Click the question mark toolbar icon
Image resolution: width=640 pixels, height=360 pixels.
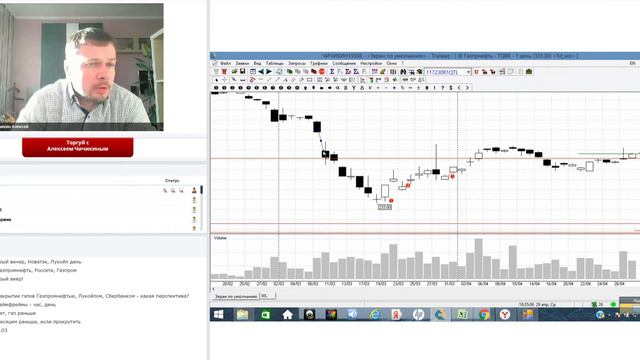click(x=442, y=87)
